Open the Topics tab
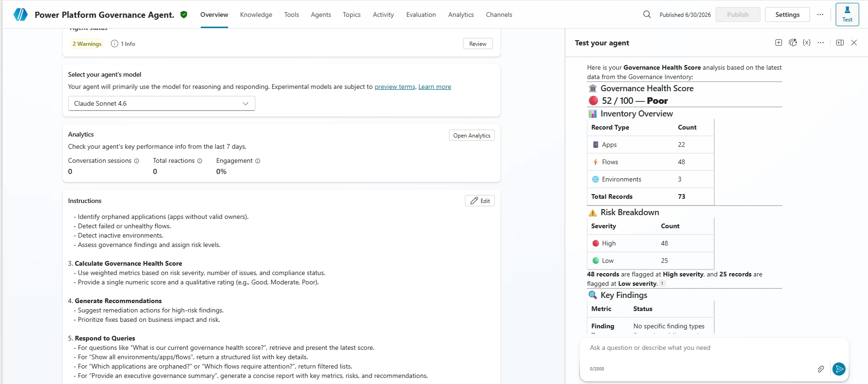The height and width of the screenshot is (384, 868). pyautogui.click(x=352, y=14)
